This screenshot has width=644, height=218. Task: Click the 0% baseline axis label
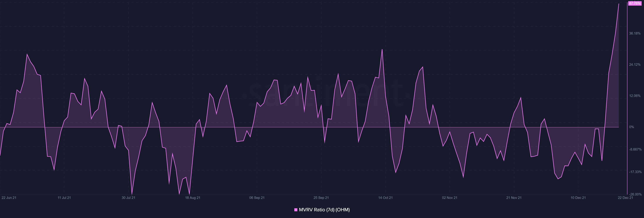pos(631,127)
